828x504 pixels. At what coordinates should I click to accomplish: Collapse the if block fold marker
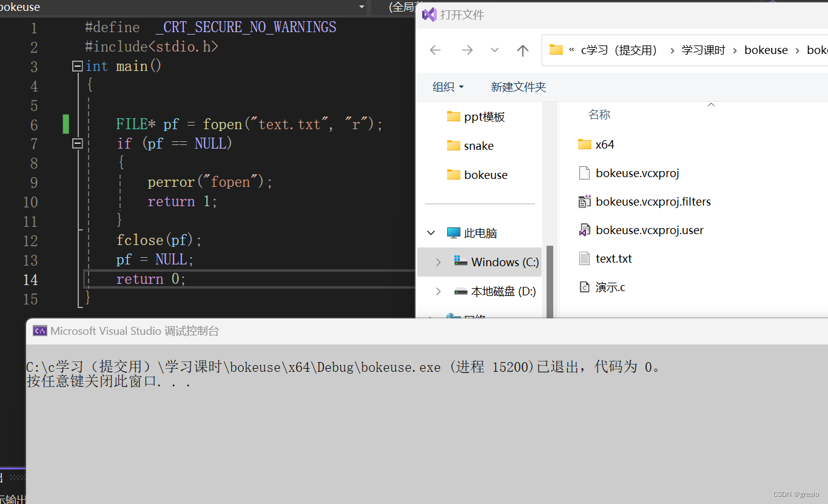pyautogui.click(x=77, y=144)
